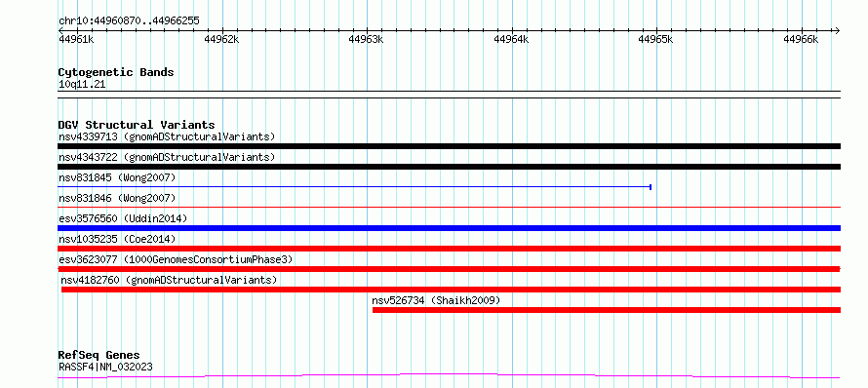Click the red bar for nsv1035235

click(x=449, y=249)
